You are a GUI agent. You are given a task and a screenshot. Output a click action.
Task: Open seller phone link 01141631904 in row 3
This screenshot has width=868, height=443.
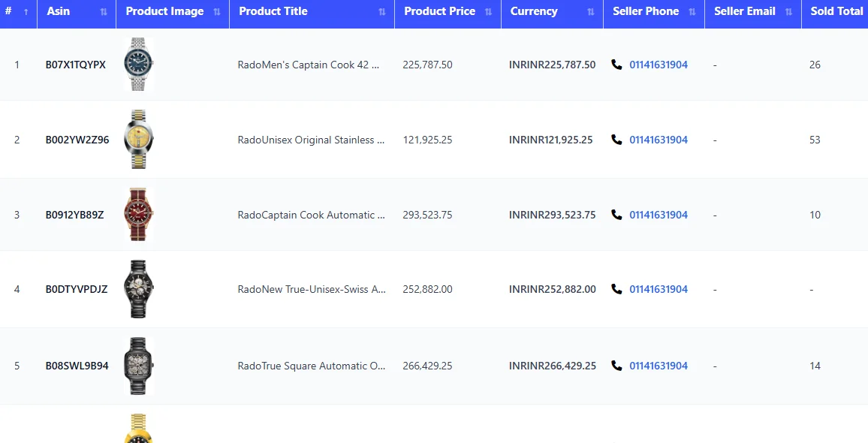tap(659, 215)
